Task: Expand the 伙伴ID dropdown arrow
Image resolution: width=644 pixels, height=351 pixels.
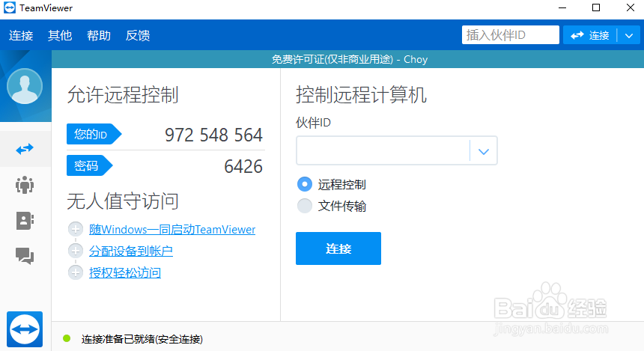Action: point(484,151)
